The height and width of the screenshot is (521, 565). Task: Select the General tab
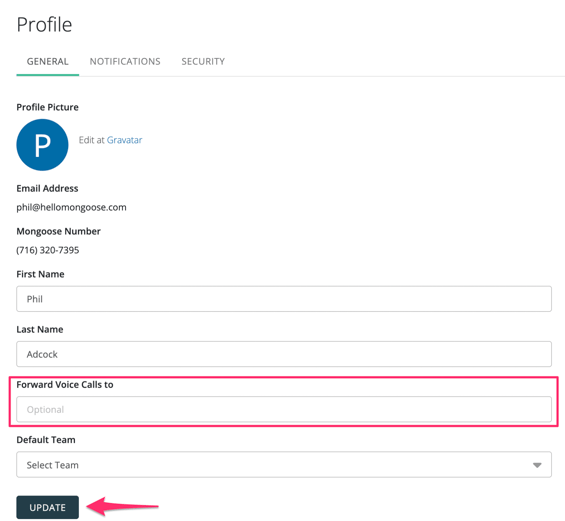pyautogui.click(x=48, y=62)
